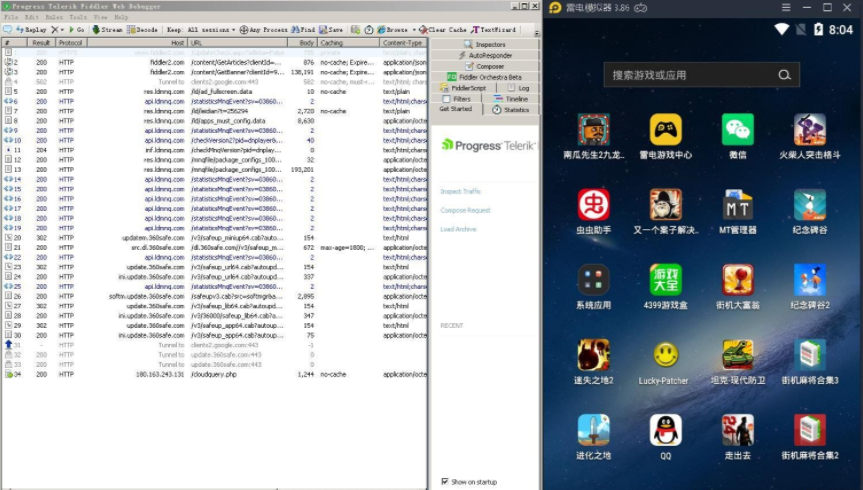This screenshot has width=863, height=490.
Task: Open the WeChat (微信) app
Action: [738, 135]
